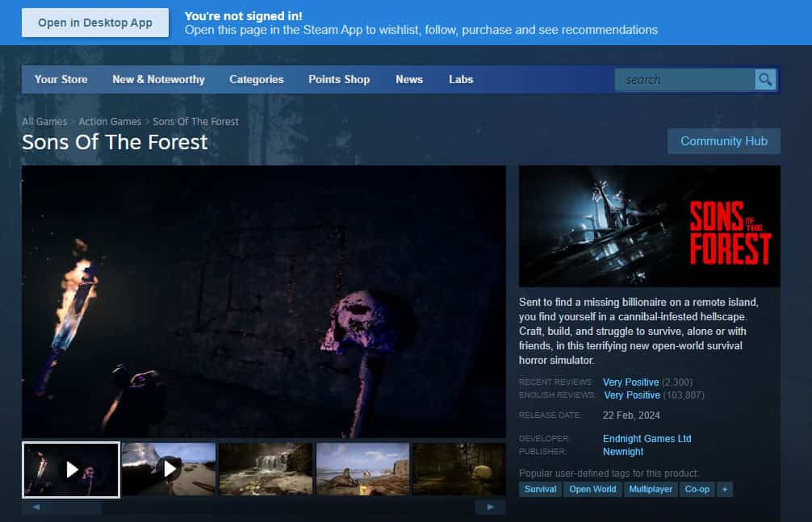This screenshot has width=812, height=522.
Task: Select the seal on beach screenshot thumbnail
Action: click(x=362, y=470)
